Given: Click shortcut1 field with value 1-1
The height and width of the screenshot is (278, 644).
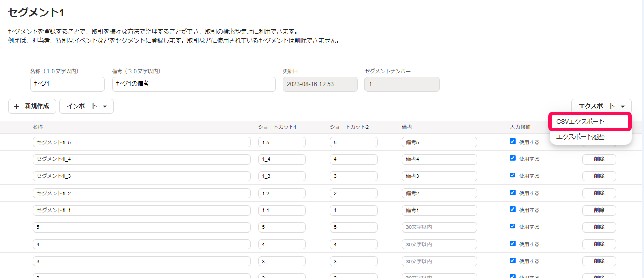Looking at the screenshot, I should click(x=282, y=211).
